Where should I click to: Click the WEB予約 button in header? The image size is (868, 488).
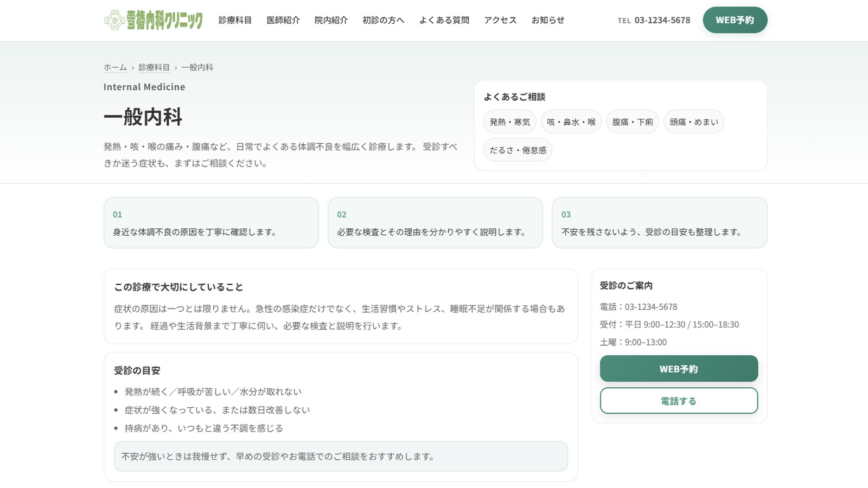735,20
